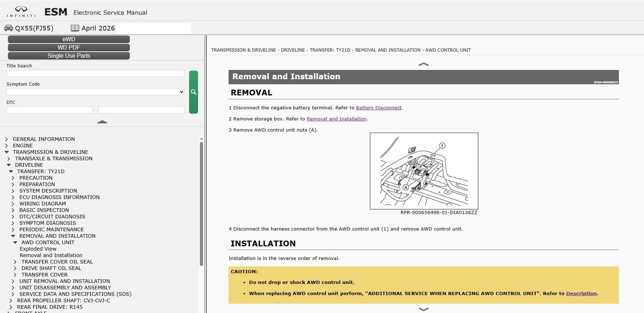This screenshot has width=644, height=313.
Task: Click tree scrollbar up arrow
Action: point(201,138)
